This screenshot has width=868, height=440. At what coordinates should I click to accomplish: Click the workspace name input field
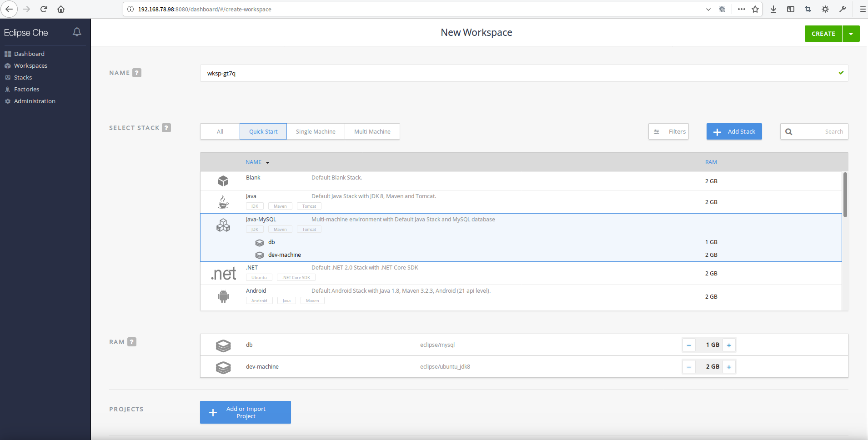524,73
